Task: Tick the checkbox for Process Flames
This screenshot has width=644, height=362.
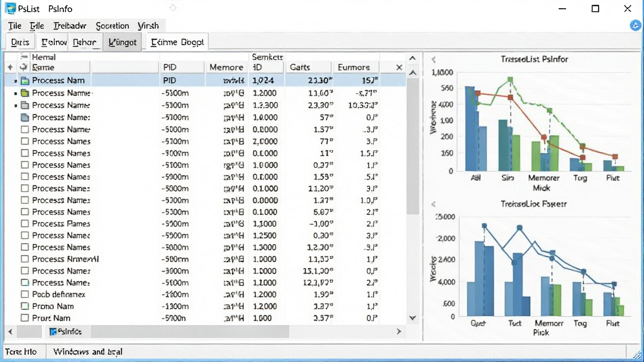Action: point(25,224)
